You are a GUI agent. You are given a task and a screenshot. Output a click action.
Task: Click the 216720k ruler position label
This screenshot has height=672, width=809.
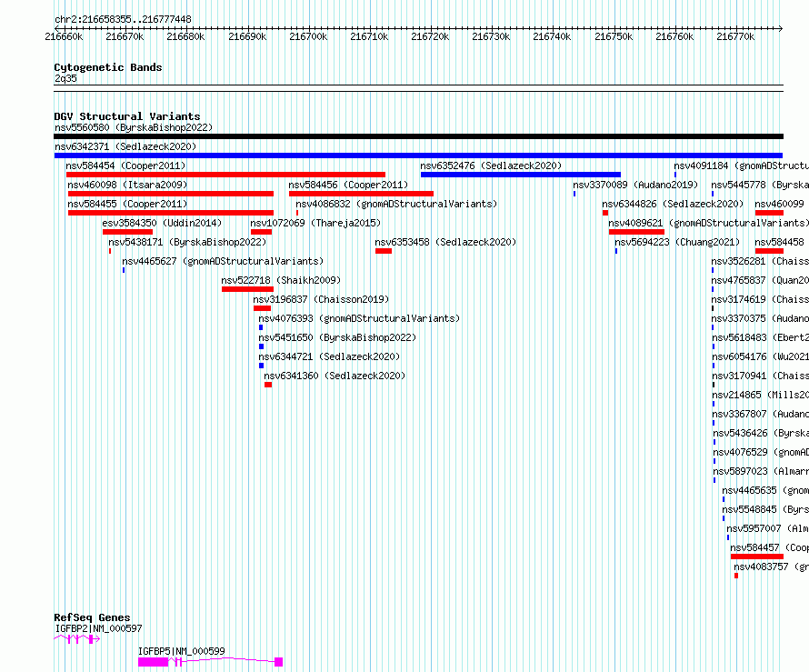430,36
